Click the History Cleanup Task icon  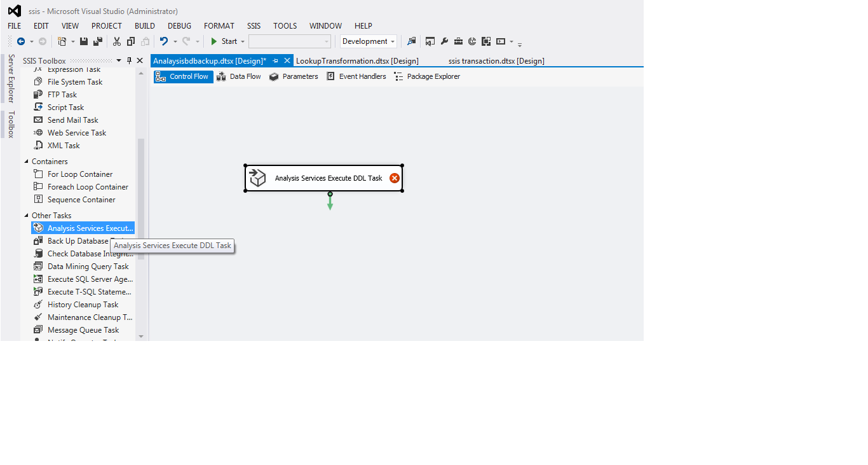38,305
